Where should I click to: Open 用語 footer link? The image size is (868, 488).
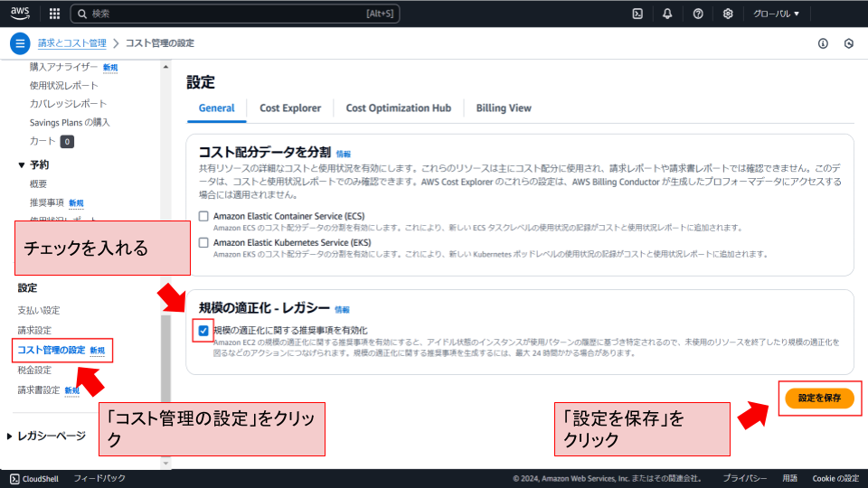[790, 479]
